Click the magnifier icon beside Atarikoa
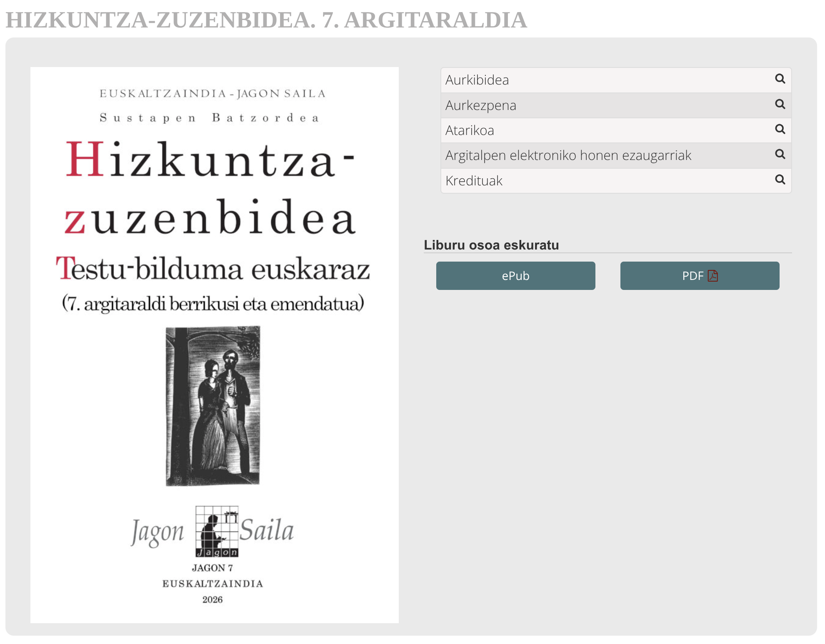 coord(780,129)
